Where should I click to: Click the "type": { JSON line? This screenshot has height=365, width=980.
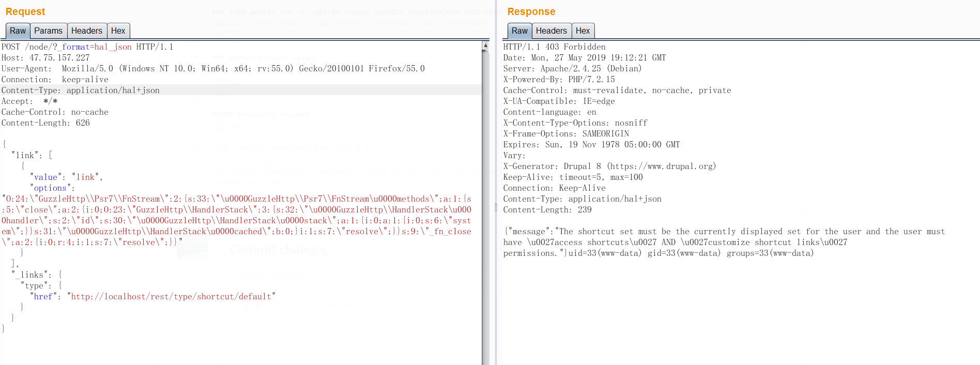[41, 285]
